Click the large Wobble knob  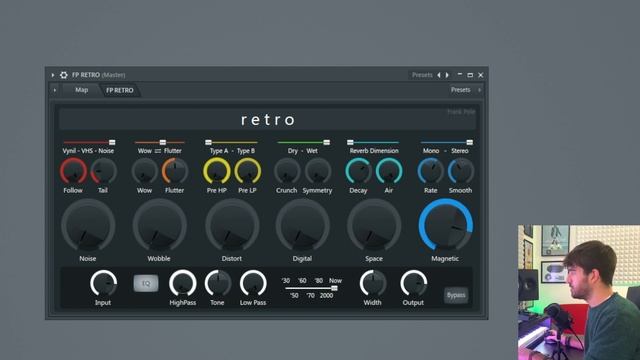(x=160, y=225)
